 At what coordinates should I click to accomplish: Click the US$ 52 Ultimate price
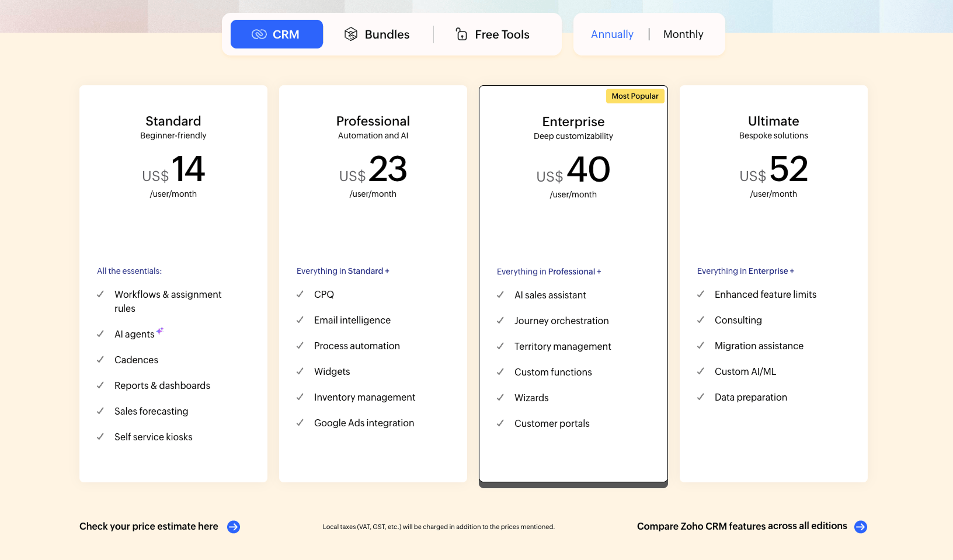pyautogui.click(x=774, y=169)
